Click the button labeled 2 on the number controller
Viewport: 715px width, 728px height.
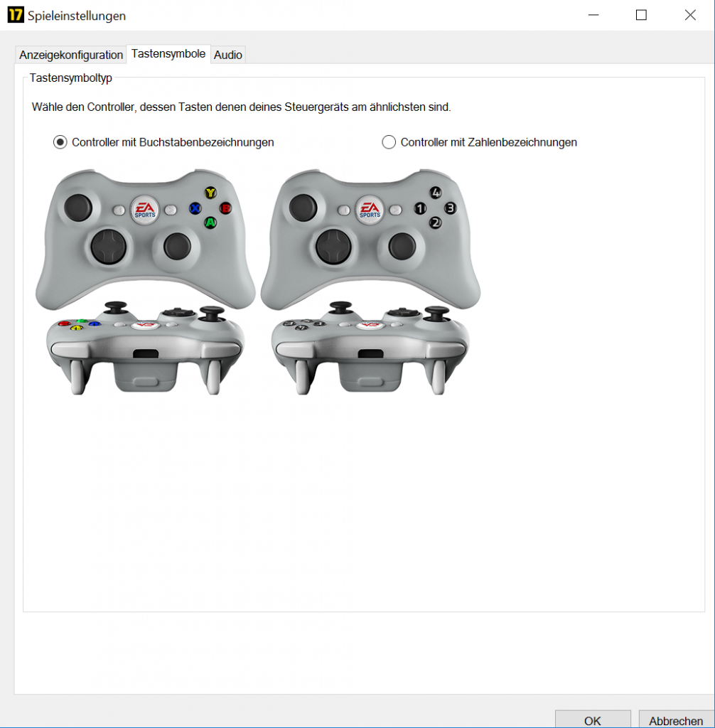click(x=436, y=223)
